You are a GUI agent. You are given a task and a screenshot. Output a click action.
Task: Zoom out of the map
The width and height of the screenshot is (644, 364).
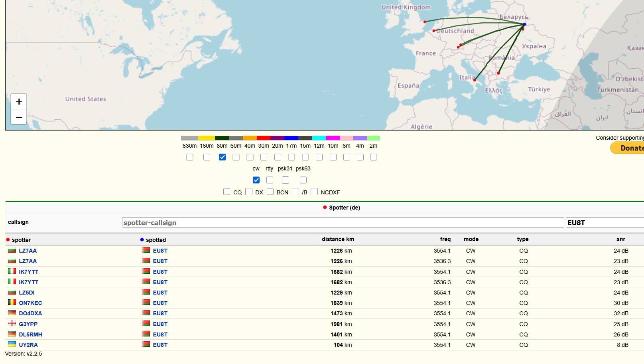tap(19, 117)
